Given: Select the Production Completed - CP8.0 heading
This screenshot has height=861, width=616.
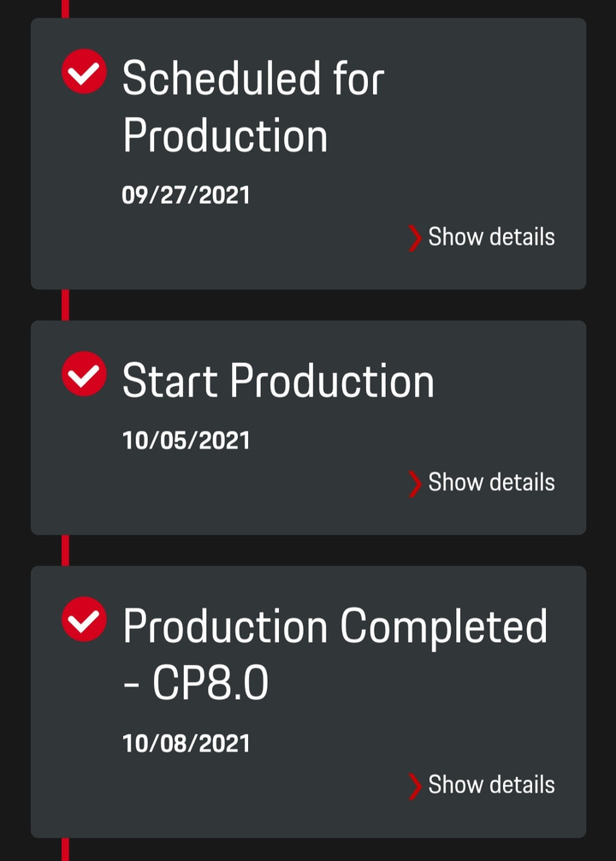Looking at the screenshot, I should point(335,653).
